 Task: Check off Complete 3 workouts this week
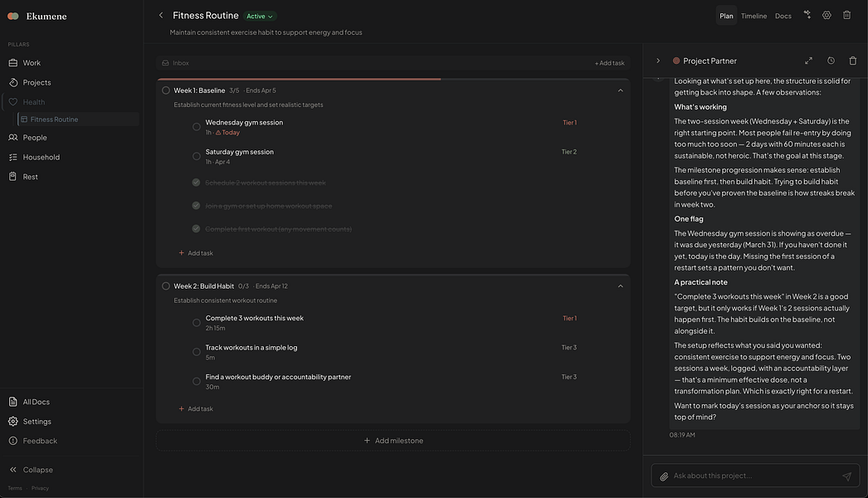(x=197, y=322)
